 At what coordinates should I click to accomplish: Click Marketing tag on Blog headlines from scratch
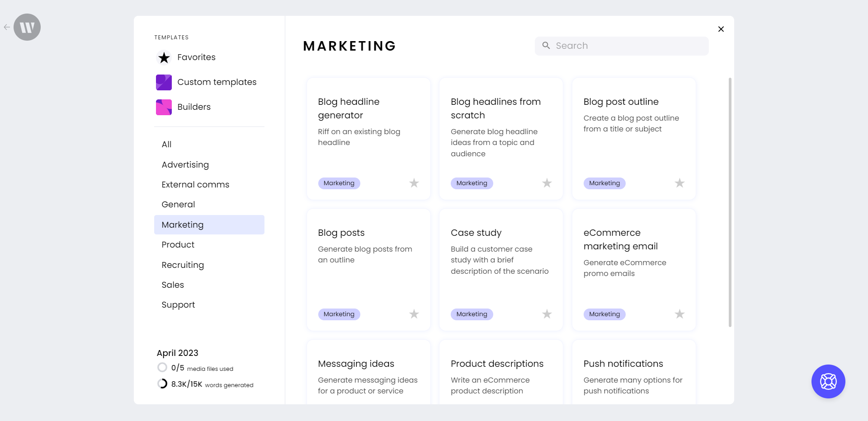472,183
